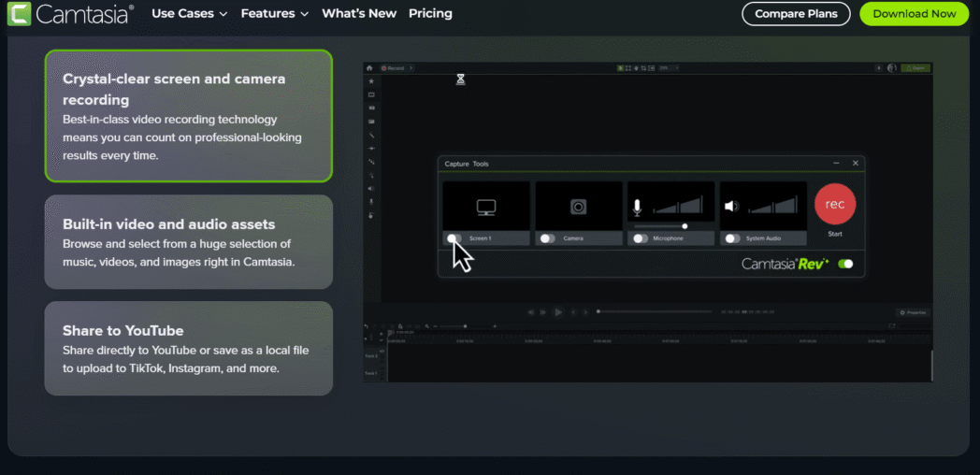Click the timeline playhead marker at start
980x475 pixels.
point(391,333)
